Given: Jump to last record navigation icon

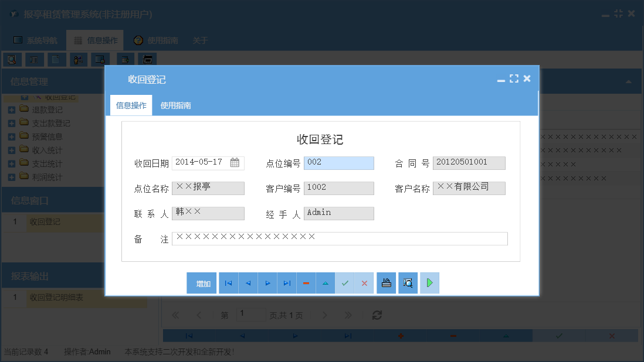Looking at the screenshot, I should point(287,283).
